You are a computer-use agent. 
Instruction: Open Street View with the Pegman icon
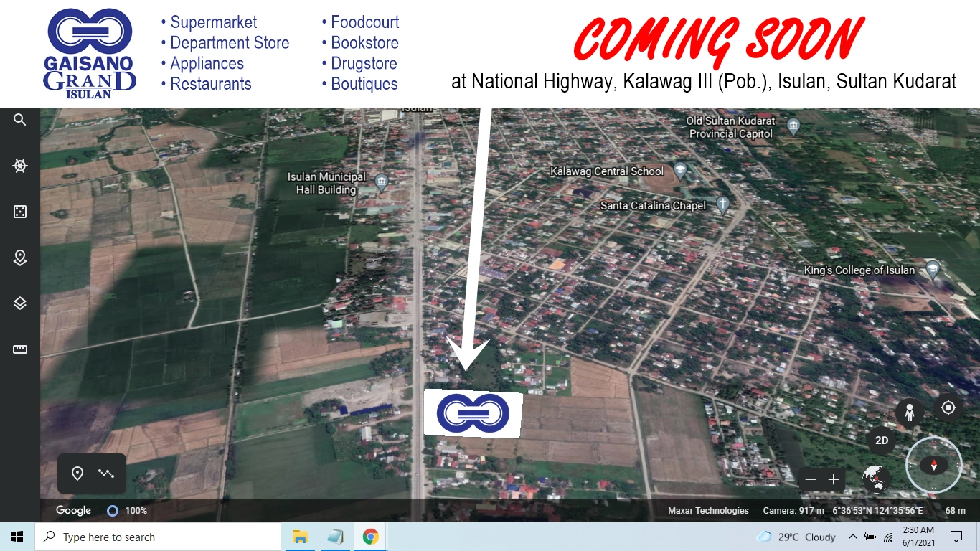coord(910,413)
